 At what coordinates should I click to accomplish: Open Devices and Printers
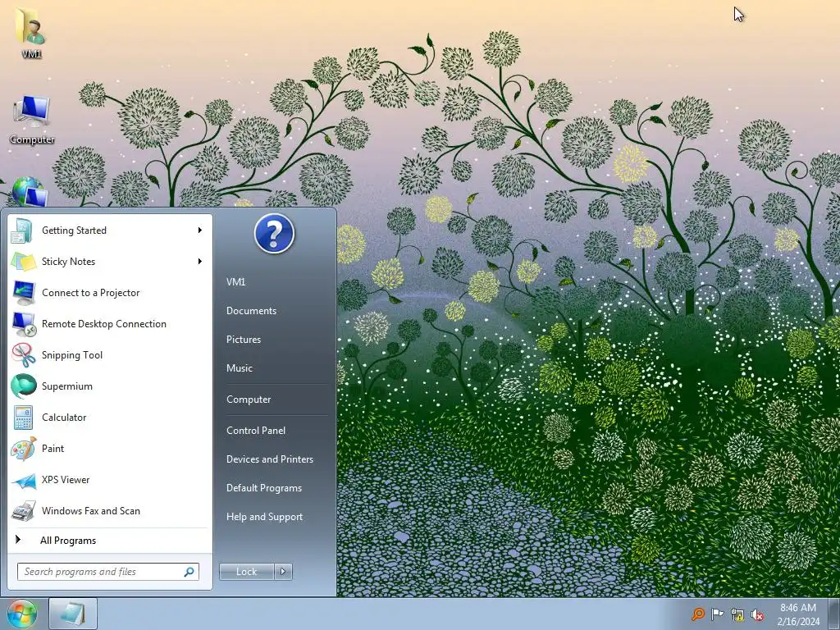tap(269, 459)
